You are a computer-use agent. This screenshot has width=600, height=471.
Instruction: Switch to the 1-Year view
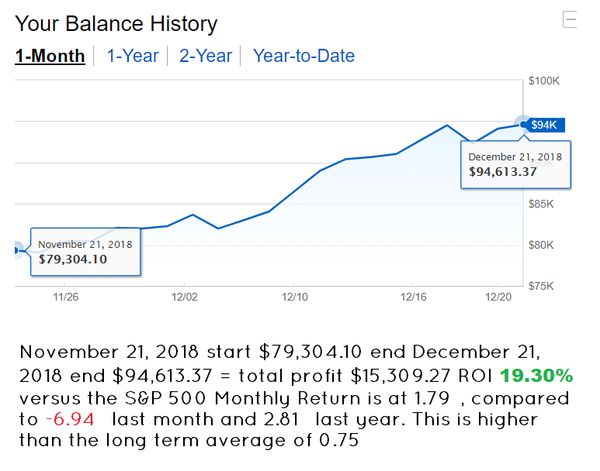pos(132,56)
